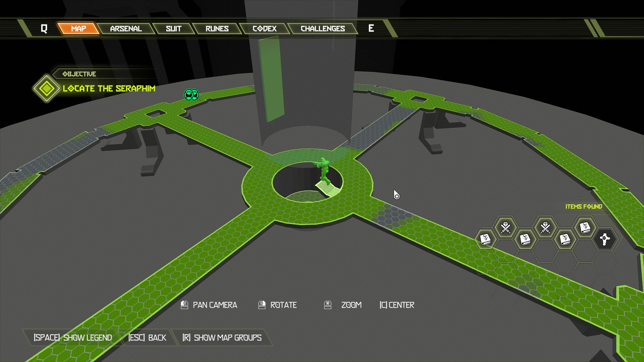Image resolution: width=644 pixels, height=362 pixels.
Task: Click the dark toy collectible icon
Action: point(605,239)
